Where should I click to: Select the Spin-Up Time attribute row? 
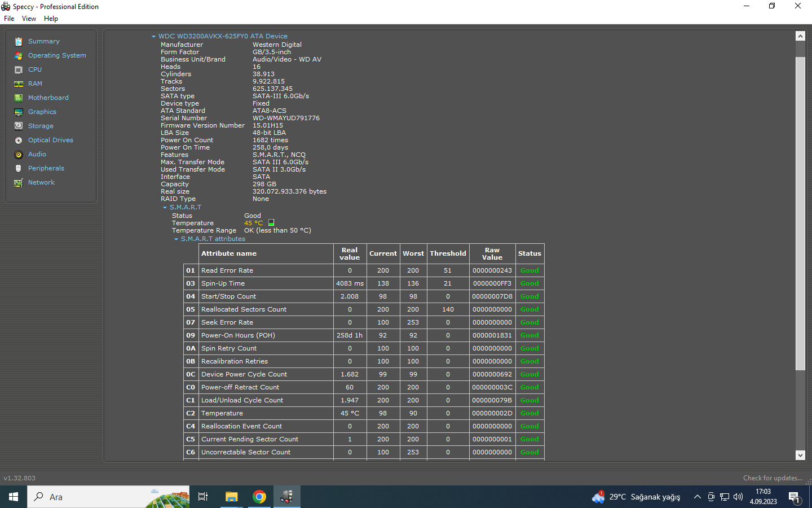[x=364, y=283]
